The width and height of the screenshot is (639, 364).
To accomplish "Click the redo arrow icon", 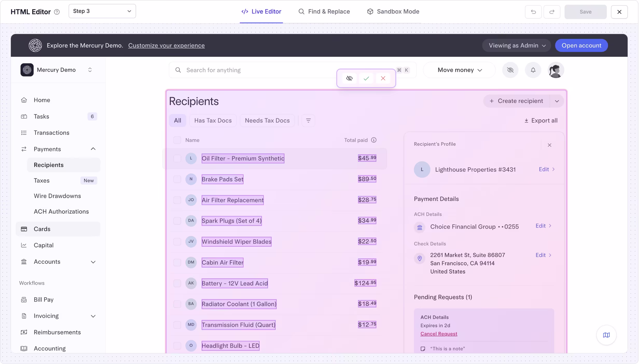I will click(x=552, y=12).
